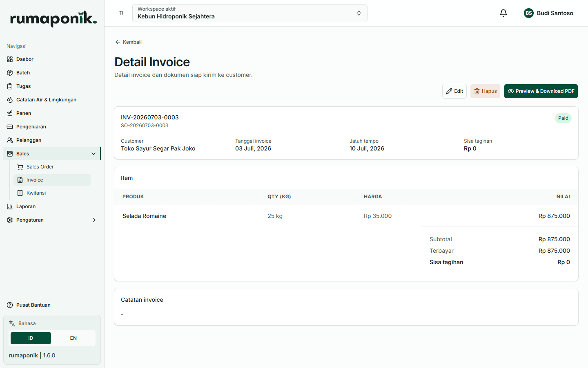This screenshot has height=368, width=588.
Task: Open Pusat Bantuan link
Action: pyautogui.click(x=33, y=305)
